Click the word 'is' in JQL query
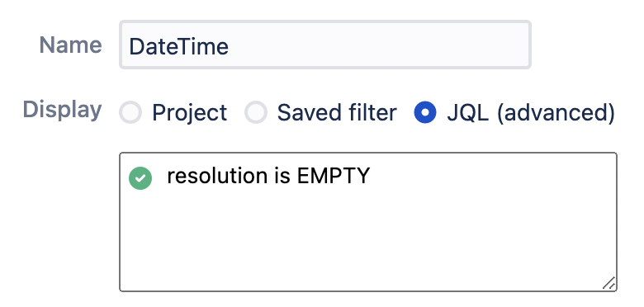The width and height of the screenshot is (644, 307). pos(282,176)
